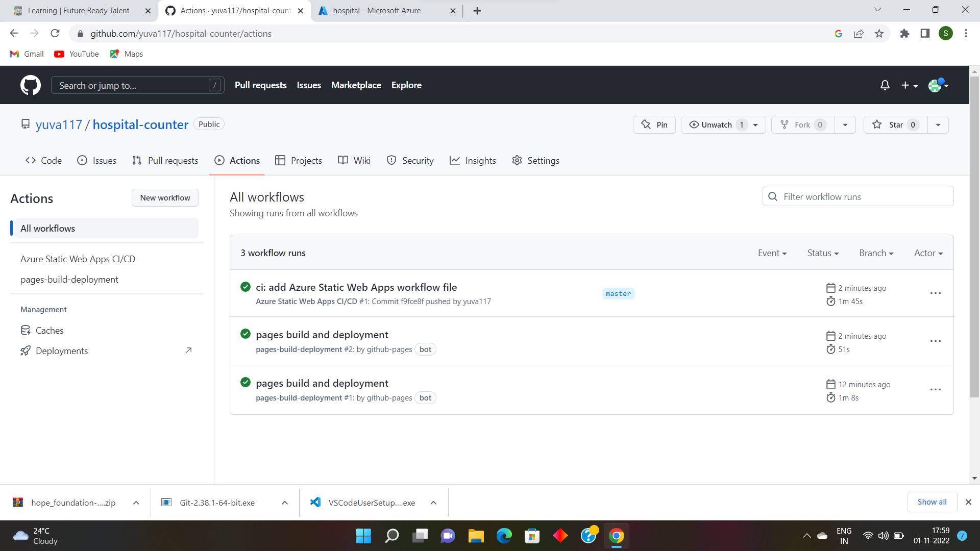
Task: Open the Event filter dropdown
Action: [772, 253]
